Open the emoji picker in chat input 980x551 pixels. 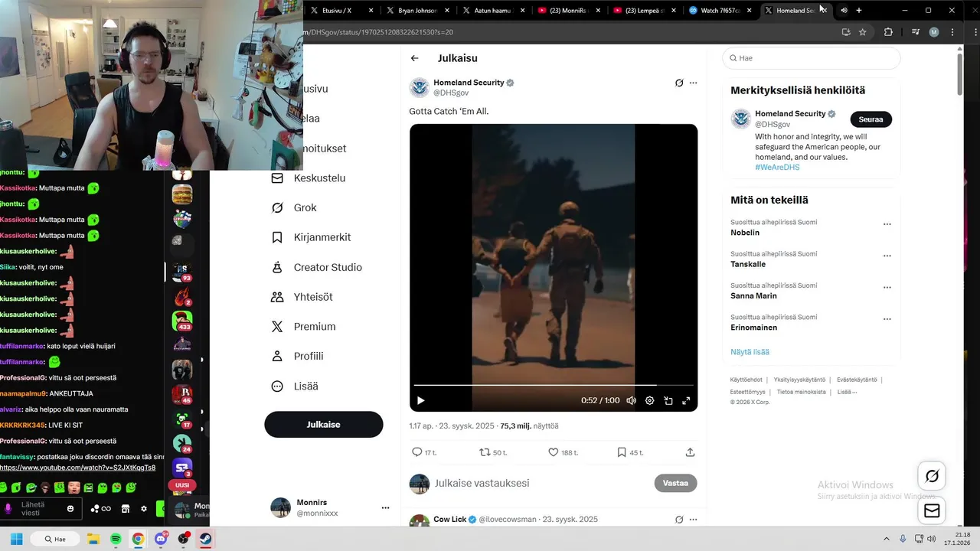pos(70,509)
